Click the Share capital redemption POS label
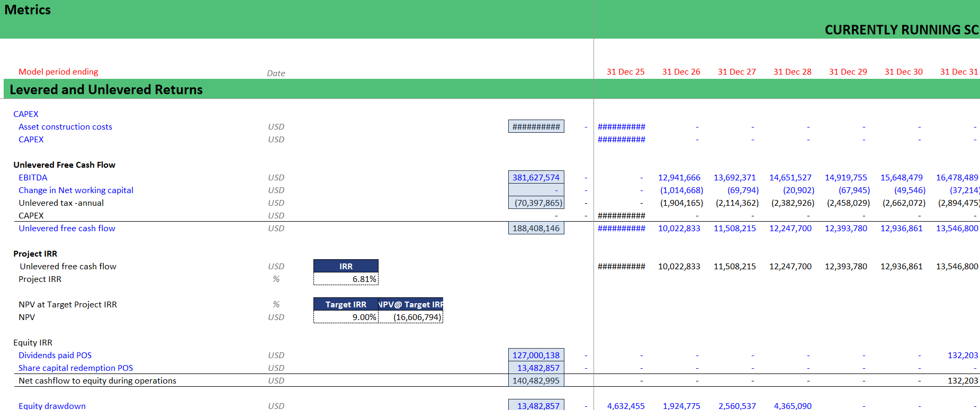The width and height of the screenshot is (980, 410). click(76, 368)
